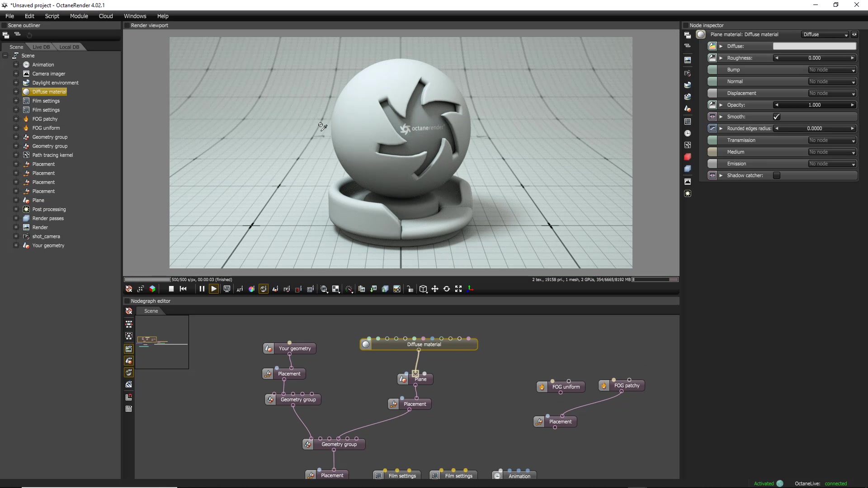Open the File menu
Viewport: 868px width, 488px height.
[x=9, y=16]
